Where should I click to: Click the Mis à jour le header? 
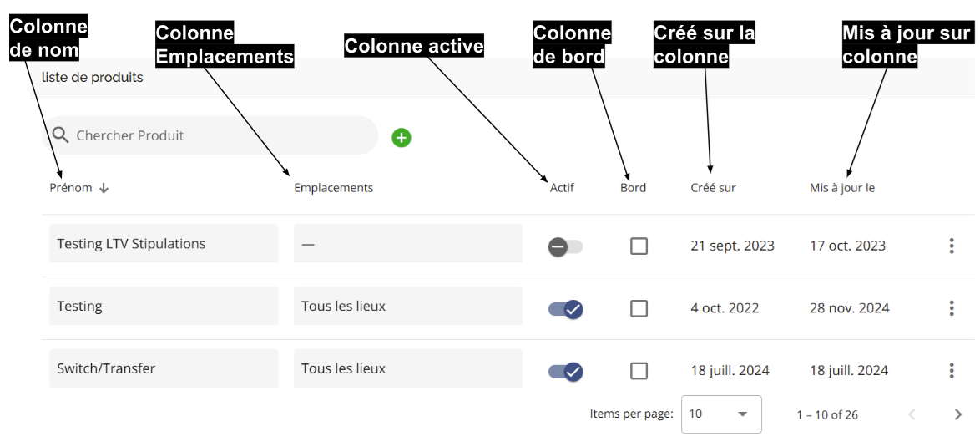point(842,187)
